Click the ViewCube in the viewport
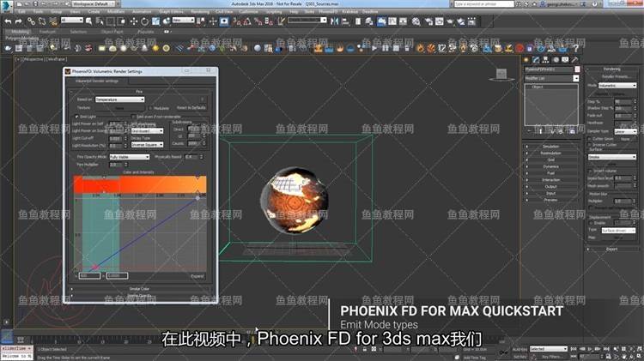Image resolution: width=644 pixels, height=361 pixels. tap(501, 75)
